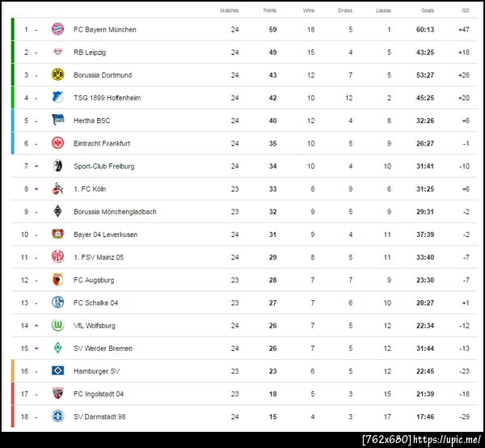Image resolution: width=485 pixels, height=448 pixels.
Task: Click the RB Leipzig club logo
Action: [x=57, y=53]
